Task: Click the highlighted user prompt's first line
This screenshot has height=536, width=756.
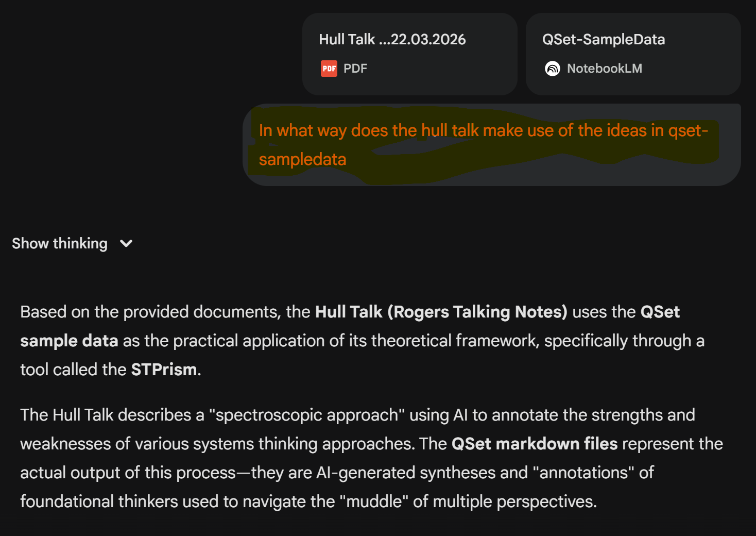Action: coord(483,130)
